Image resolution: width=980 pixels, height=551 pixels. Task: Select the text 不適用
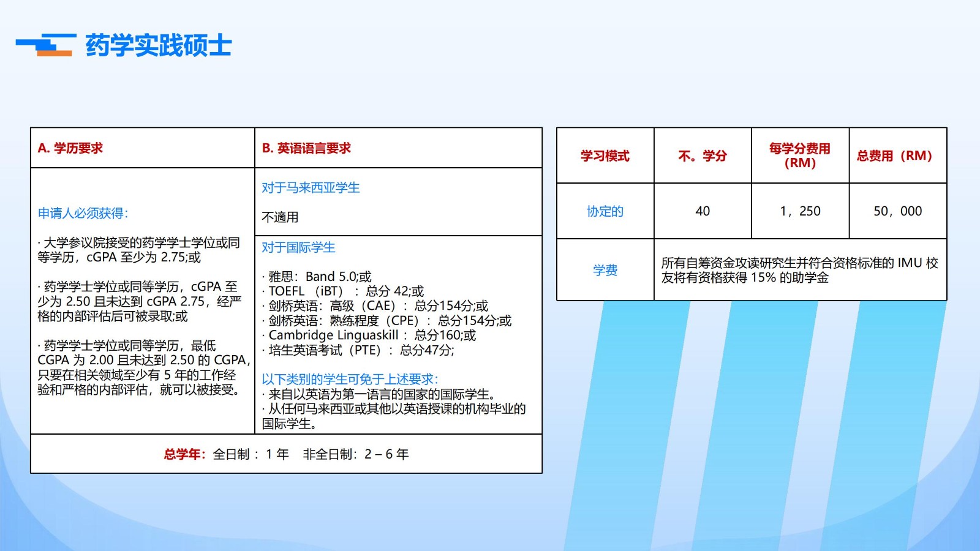click(x=280, y=217)
